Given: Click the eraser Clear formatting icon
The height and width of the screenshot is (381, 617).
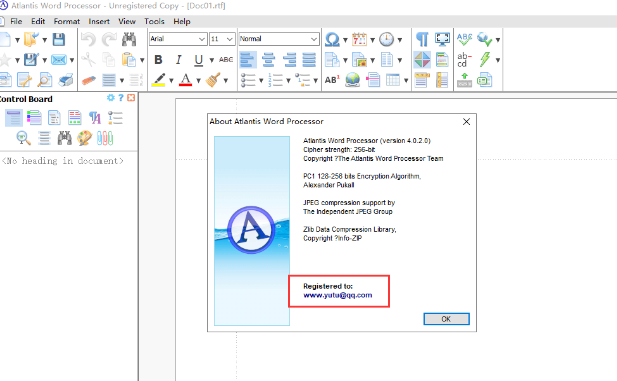Looking at the screenshot, I should coord(89,80).
